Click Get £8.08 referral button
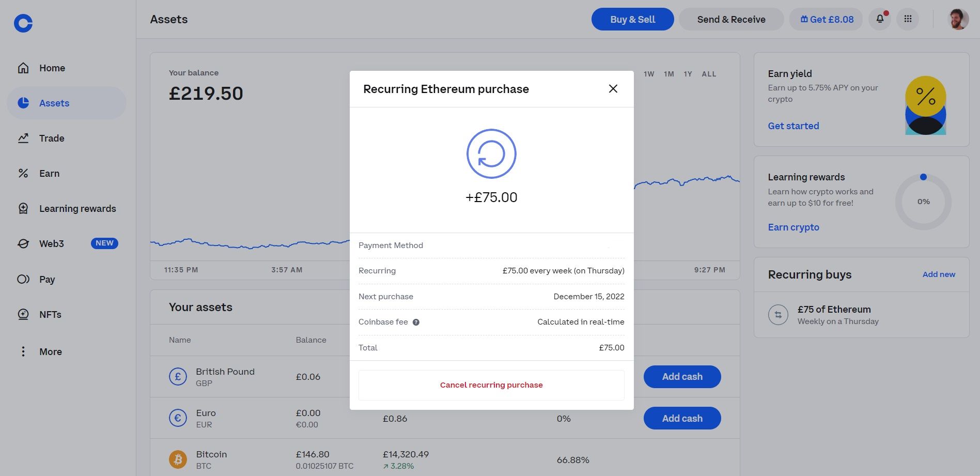 pos(826,19)
